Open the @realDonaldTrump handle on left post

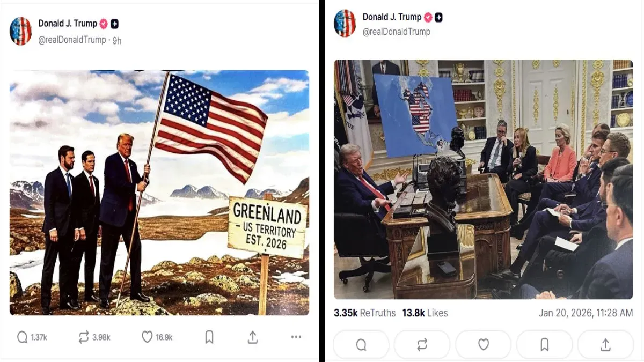pos(72,40)
